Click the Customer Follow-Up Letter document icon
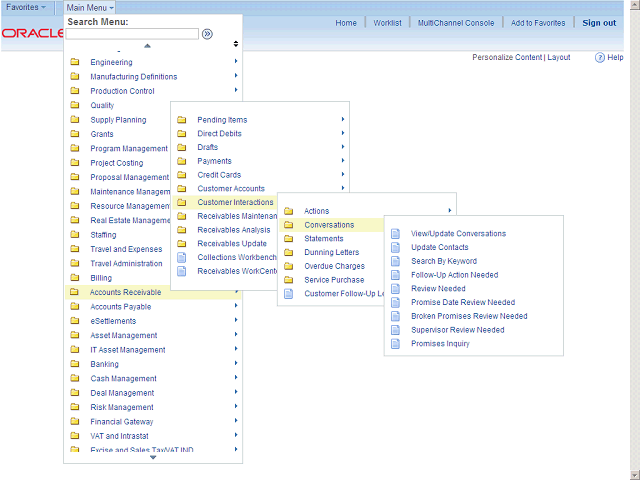 point(289,294)
